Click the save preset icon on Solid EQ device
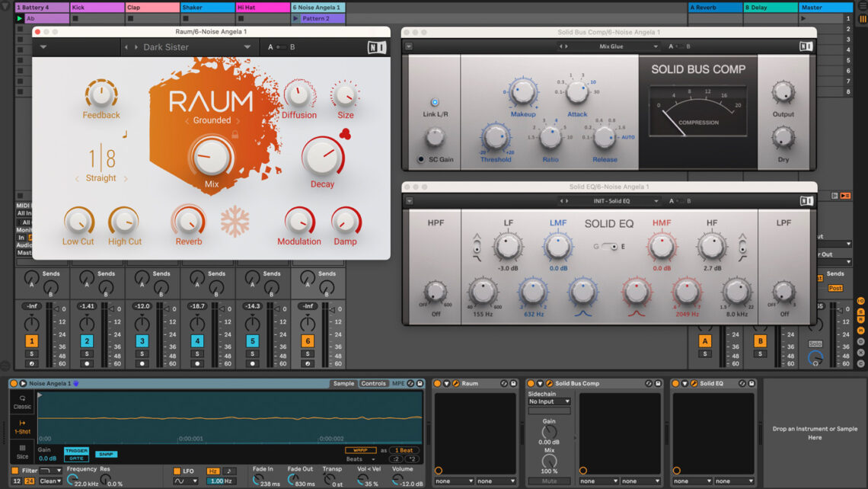 tap(750, 383)
